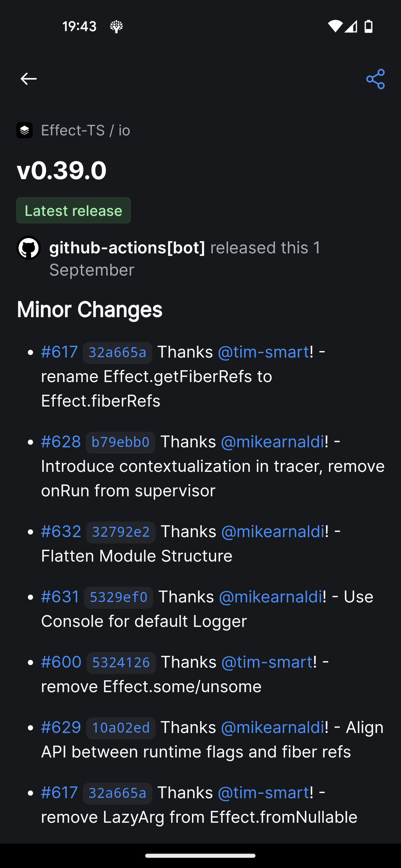Open github-actions[bot] profile avatar

29,247
